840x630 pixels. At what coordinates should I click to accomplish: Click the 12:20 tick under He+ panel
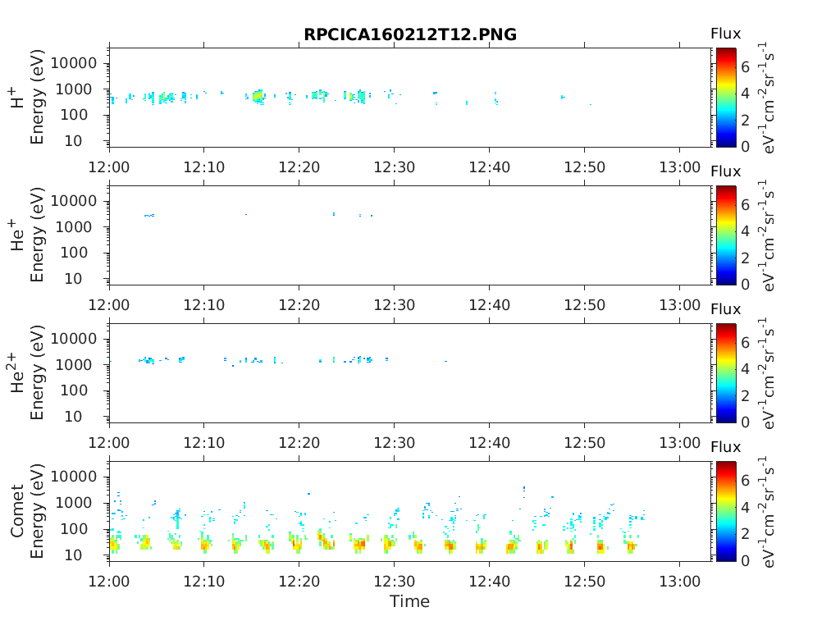(x=299, y=305)
